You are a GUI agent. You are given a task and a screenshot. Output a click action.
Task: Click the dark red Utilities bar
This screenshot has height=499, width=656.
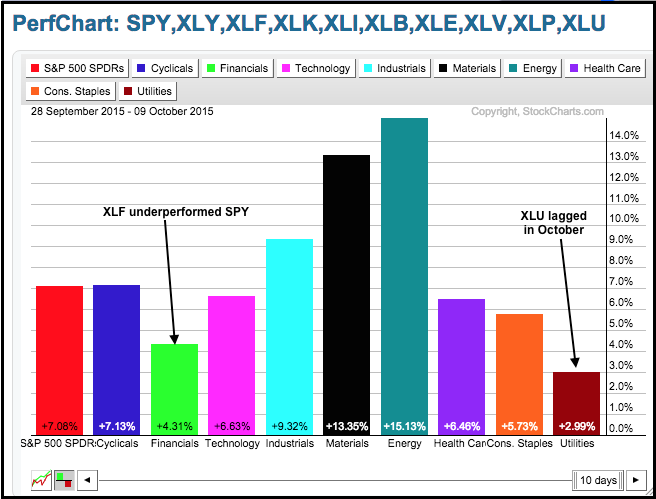576,400
